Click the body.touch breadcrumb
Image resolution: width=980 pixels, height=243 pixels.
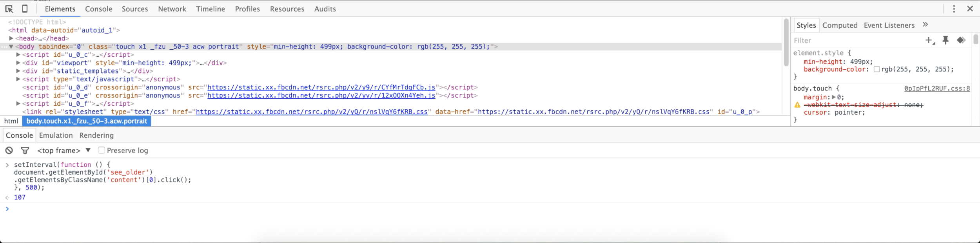[87, 121]
